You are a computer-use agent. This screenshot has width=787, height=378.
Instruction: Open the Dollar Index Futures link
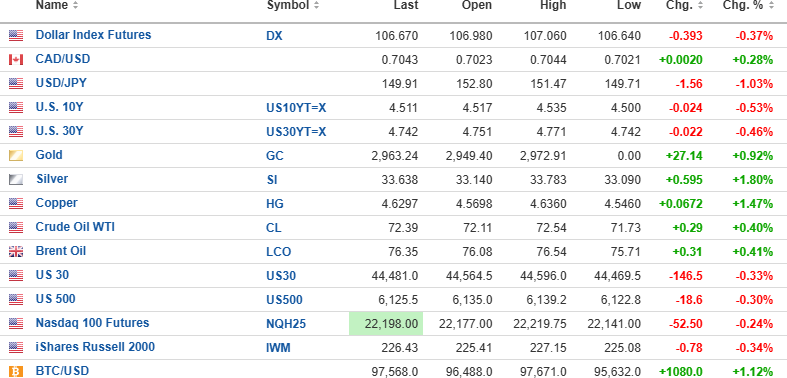pyautogui.click(x=93, y=35)
